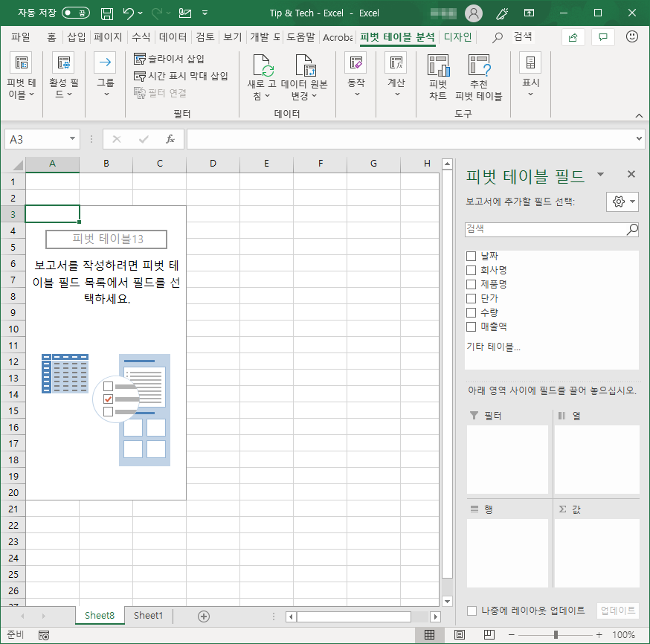
Task: Click the Refresh (새로 고침) icon
Action: (x=263, y=65)
